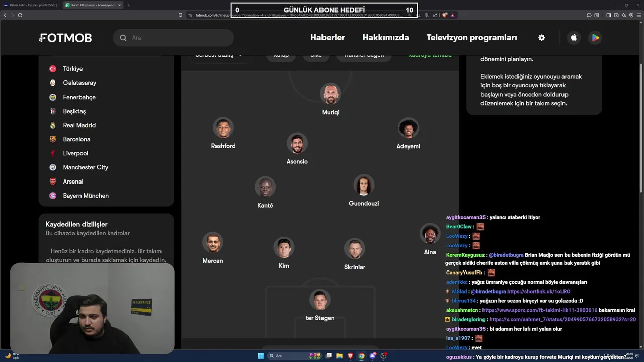Open Chrome from the taskbar

(361, 356)
